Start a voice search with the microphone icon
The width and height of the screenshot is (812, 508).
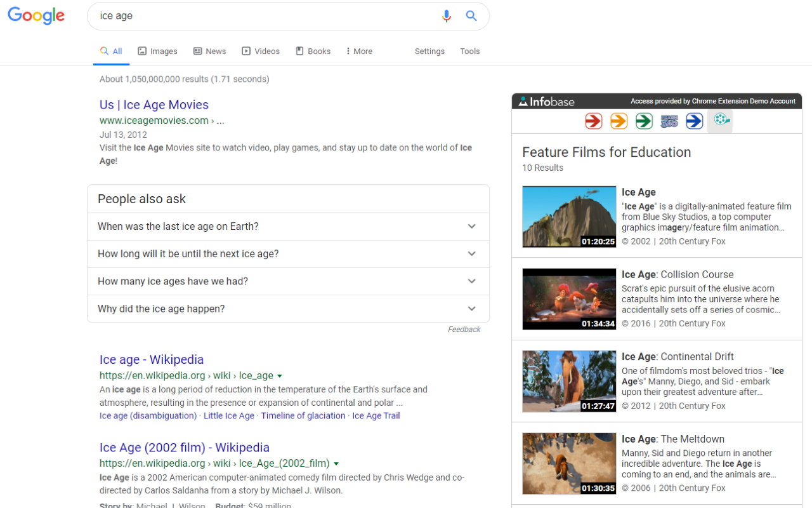[447, 16]
